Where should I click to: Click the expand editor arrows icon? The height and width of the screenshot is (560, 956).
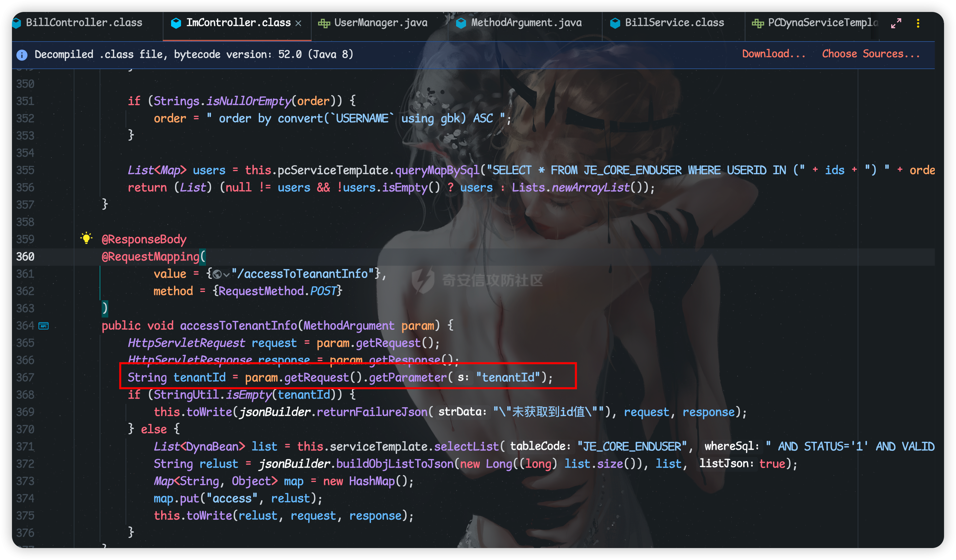tap(896, 23)
